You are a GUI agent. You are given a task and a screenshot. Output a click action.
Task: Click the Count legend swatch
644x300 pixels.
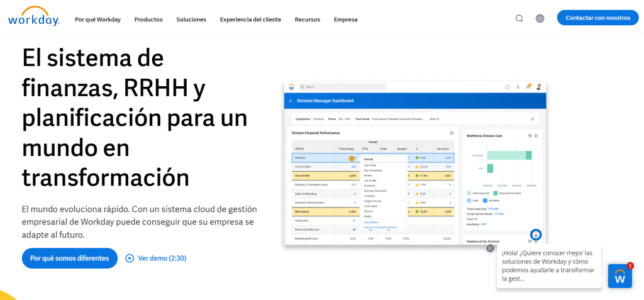469,201
